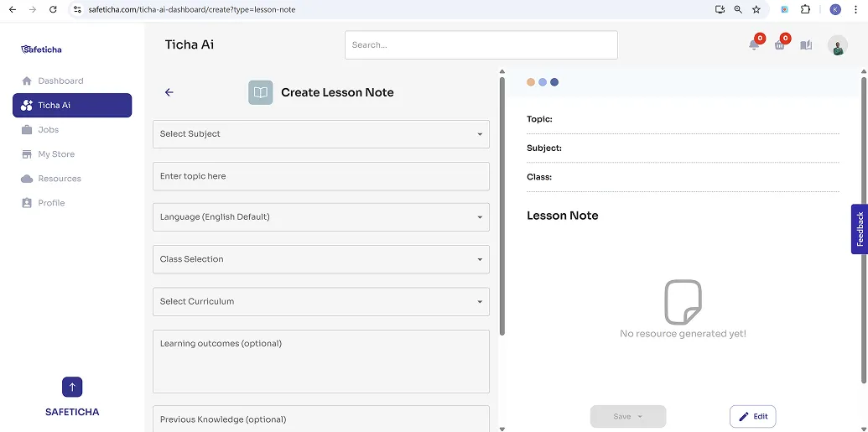Bookmark this page with the star icon

756,9
